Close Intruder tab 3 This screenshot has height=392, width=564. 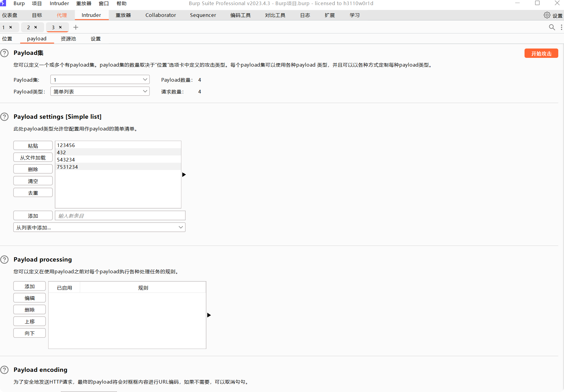click(x=60, y=27)
